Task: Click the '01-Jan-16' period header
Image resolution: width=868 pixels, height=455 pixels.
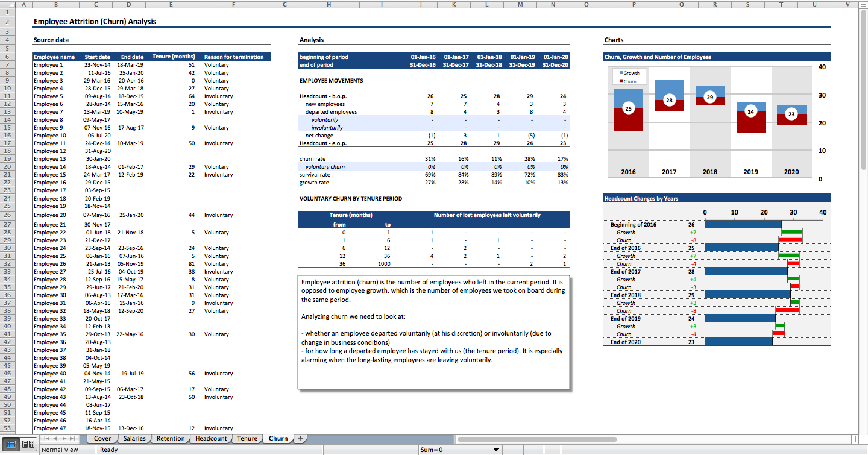Action: (x=423, y=57)
